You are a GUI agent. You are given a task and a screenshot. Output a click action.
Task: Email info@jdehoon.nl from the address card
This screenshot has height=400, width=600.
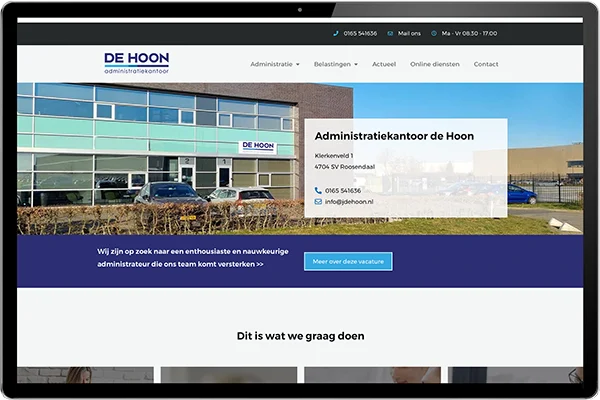[349, 202]
